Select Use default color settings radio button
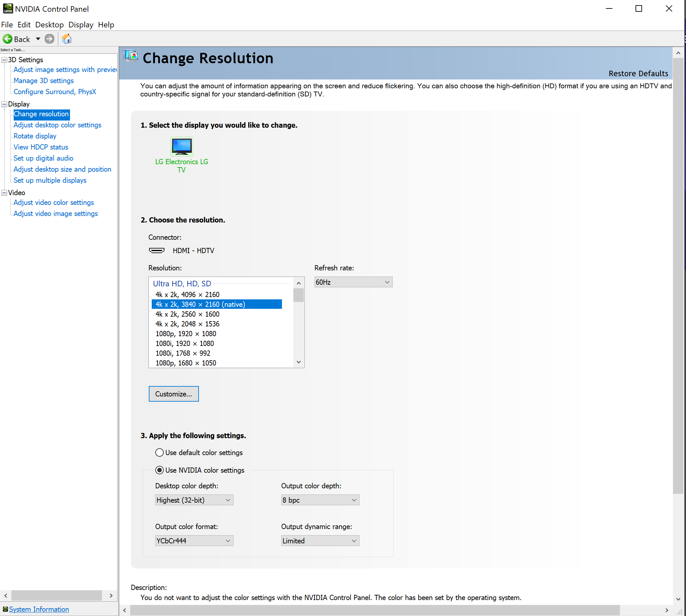 [x=159, y=452]
